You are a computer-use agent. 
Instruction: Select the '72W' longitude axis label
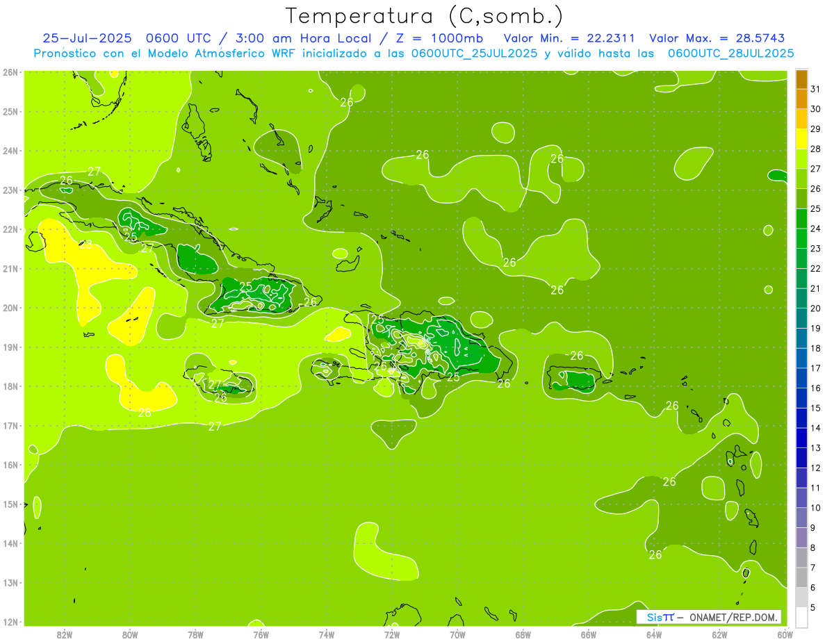coord(392,634)
